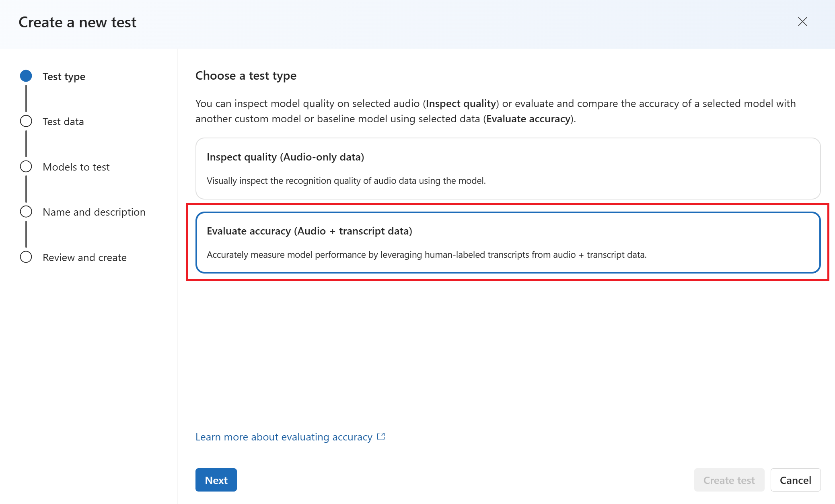Close the Create a new test dialog

(802, 22)
